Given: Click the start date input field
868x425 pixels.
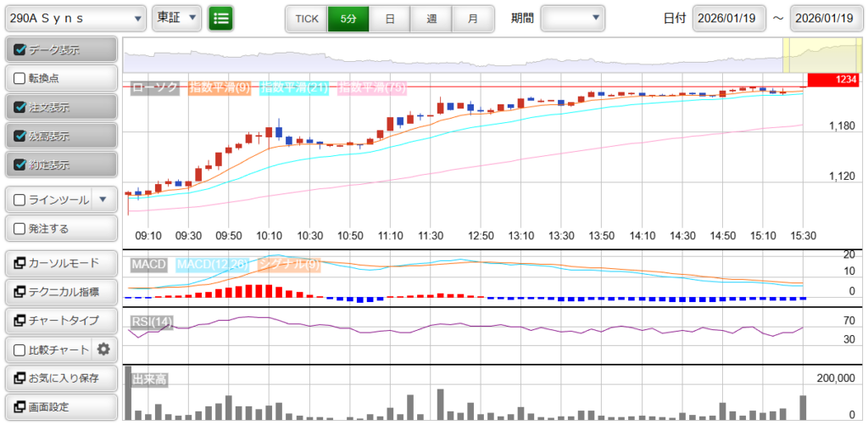Looking at the screenshot, I should tap(728, 18).
